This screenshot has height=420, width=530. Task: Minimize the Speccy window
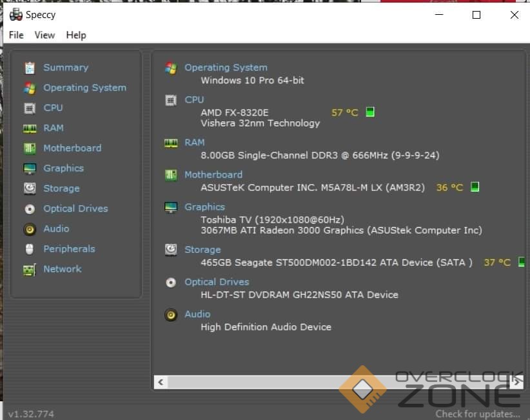coord(438,15)
